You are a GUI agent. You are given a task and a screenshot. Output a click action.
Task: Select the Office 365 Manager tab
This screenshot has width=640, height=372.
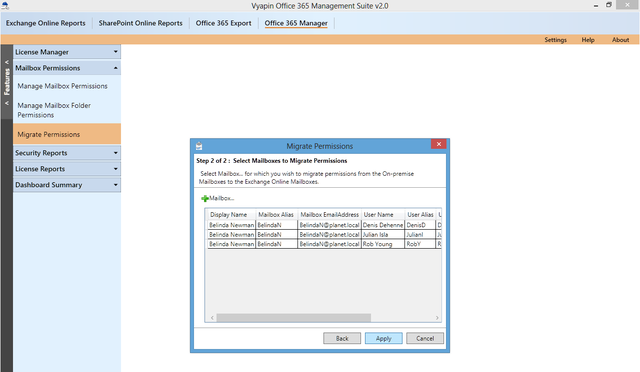[x=296, y=23]
